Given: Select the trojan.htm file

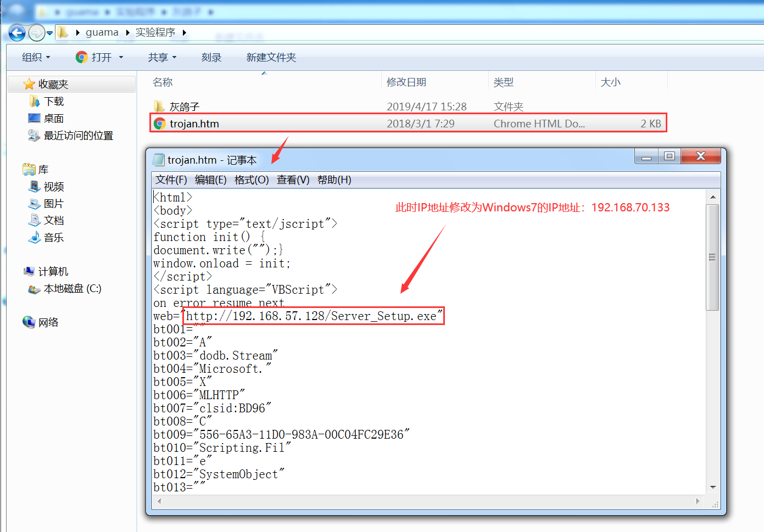Looking at the screenshot, I should point(408,124).
